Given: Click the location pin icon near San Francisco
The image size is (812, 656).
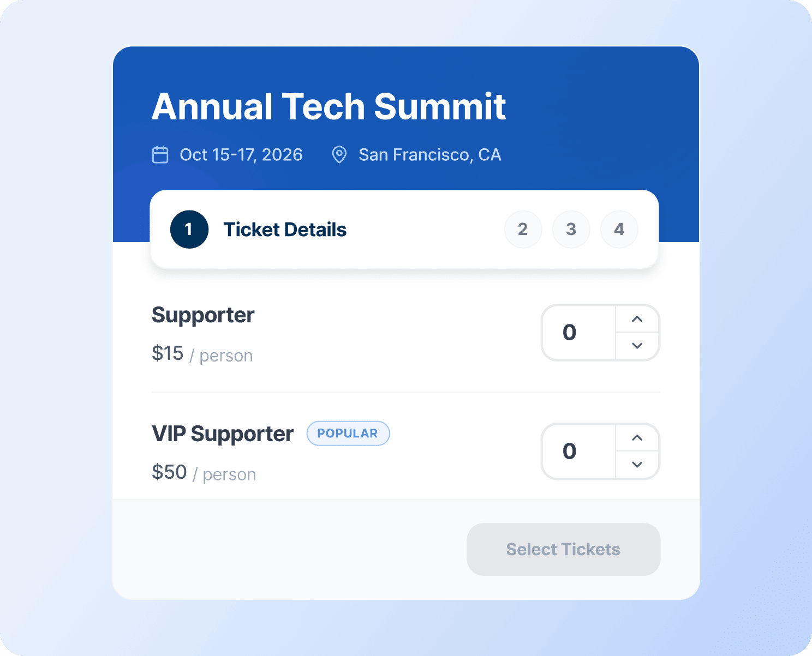Looking at the screenshot, I should 339,155.
